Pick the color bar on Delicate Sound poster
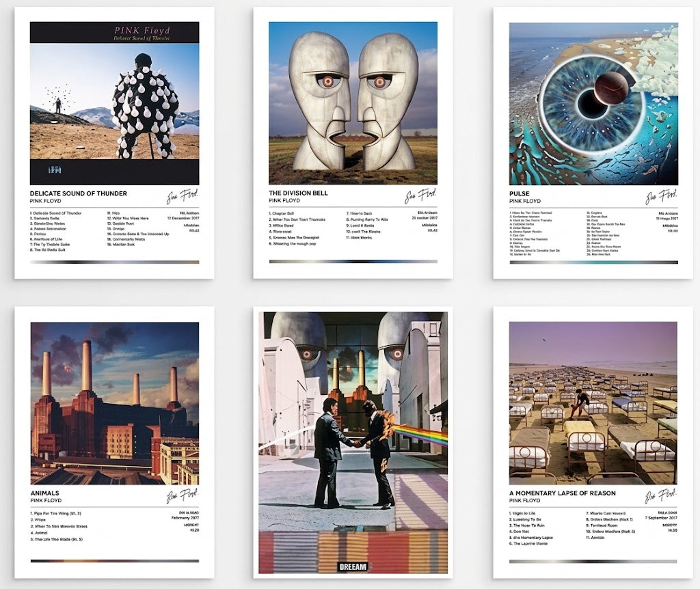 click(x=114, y=262)
